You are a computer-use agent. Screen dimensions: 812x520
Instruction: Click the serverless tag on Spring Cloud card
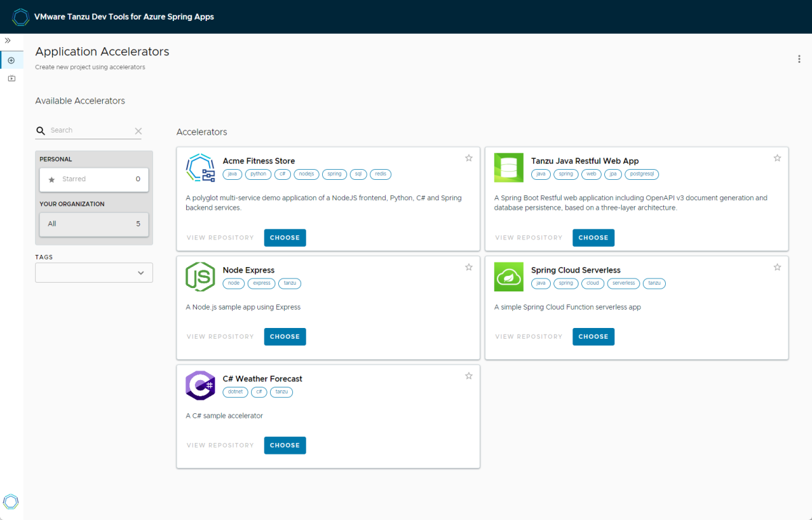click(624, 283)
